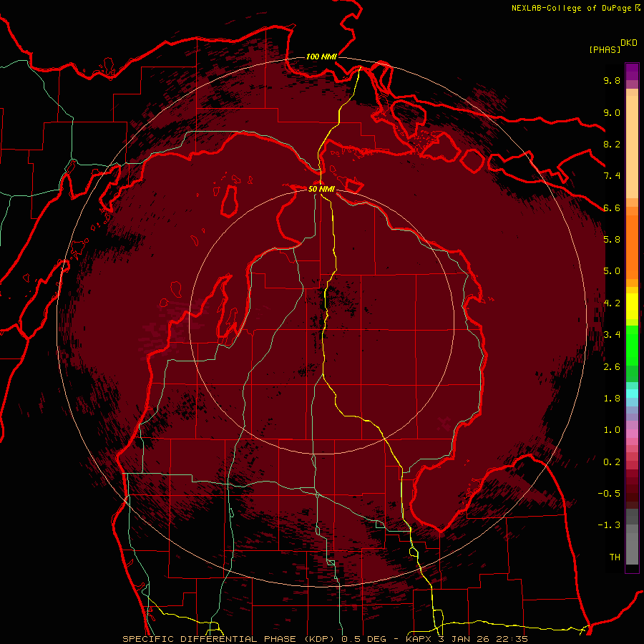
Task: Pick the gray segment beside the TH label
Action: pyautogui.click(x=632, y=548)
